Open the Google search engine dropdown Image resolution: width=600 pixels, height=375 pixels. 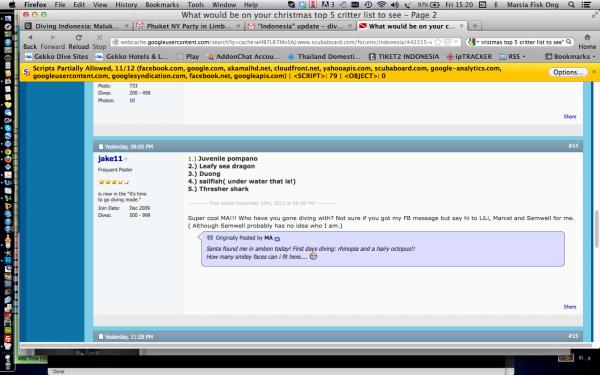[473, 42]
